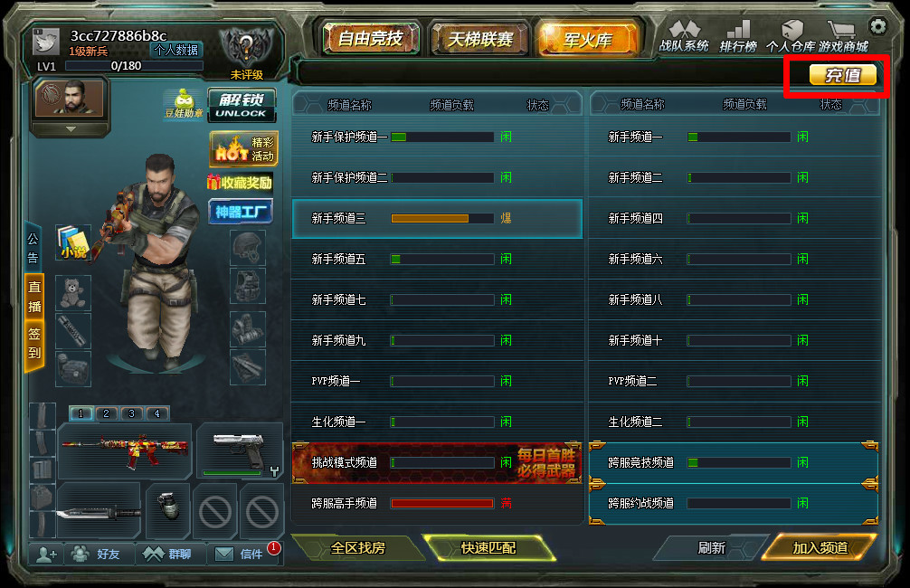Switch to the 天梯联赛 tab
Screen dimensions: 910x588
point(480,39)
